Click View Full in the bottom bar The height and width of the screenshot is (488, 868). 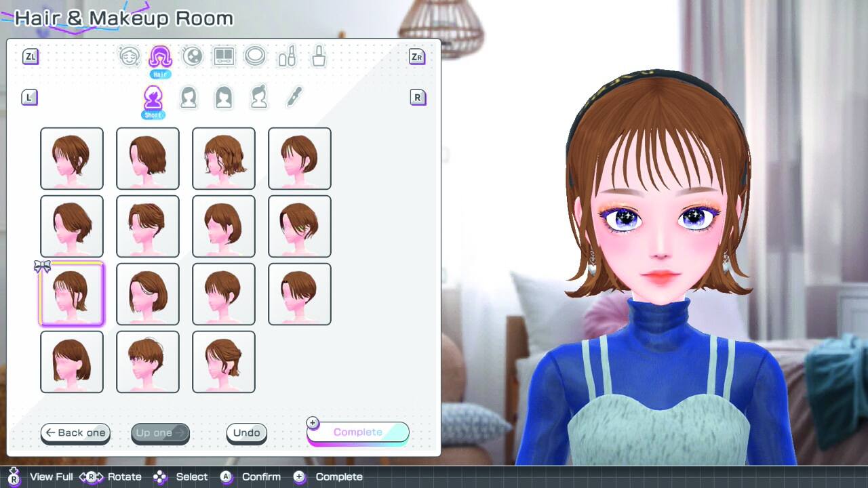[x=52, y=476]
